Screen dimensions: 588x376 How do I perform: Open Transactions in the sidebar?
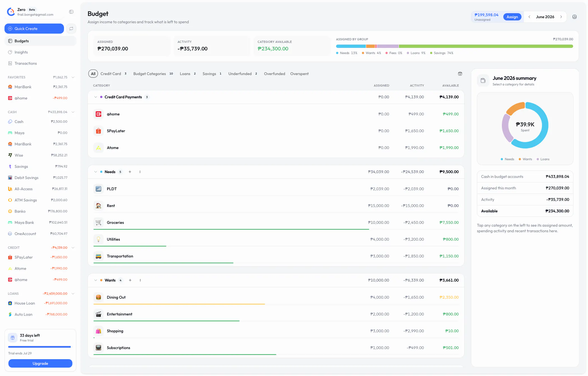coord(40,63)
